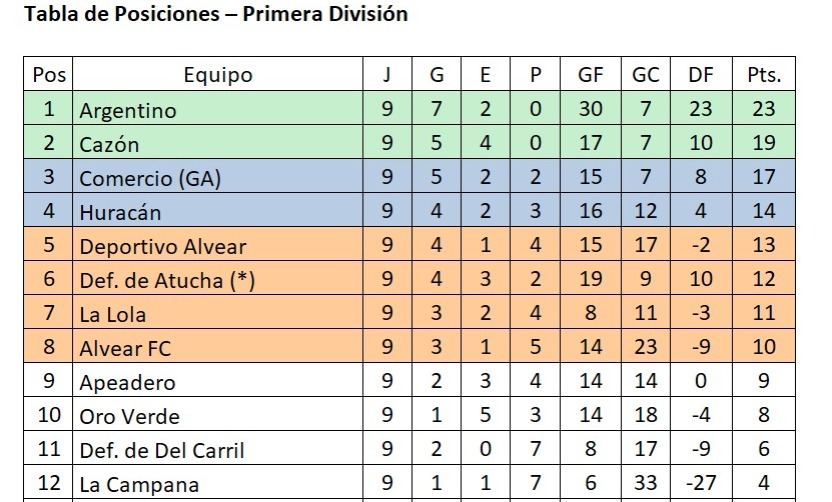
Task: Click the table title Tabla de Posiciones
Action: tap(122, 14)
